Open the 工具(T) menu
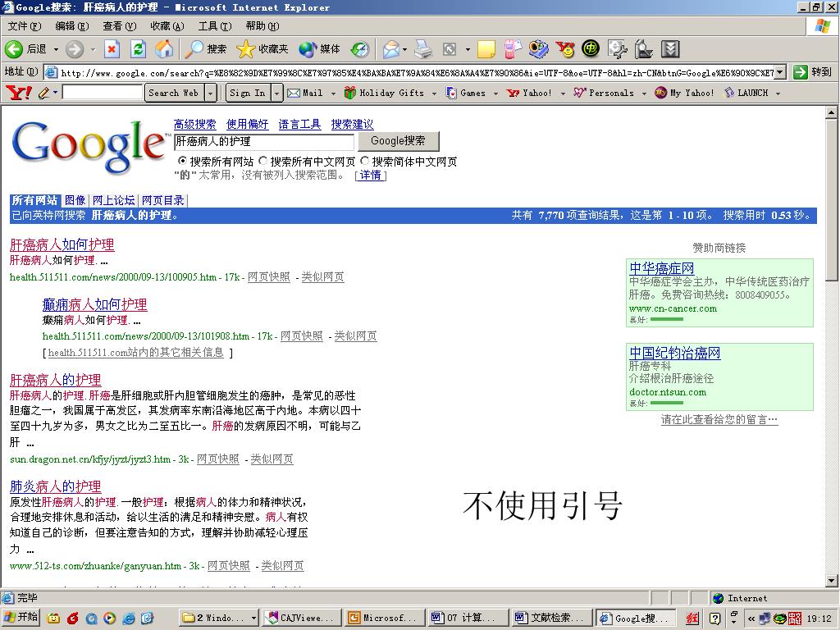The width and height of the screenshot is (840, 630). click(x=215, y=25)
